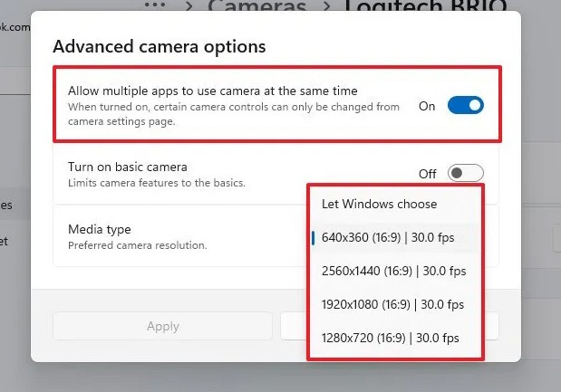Click Allow multiple apps setting text
Viewport: 561px width, 392px height.
212,91
